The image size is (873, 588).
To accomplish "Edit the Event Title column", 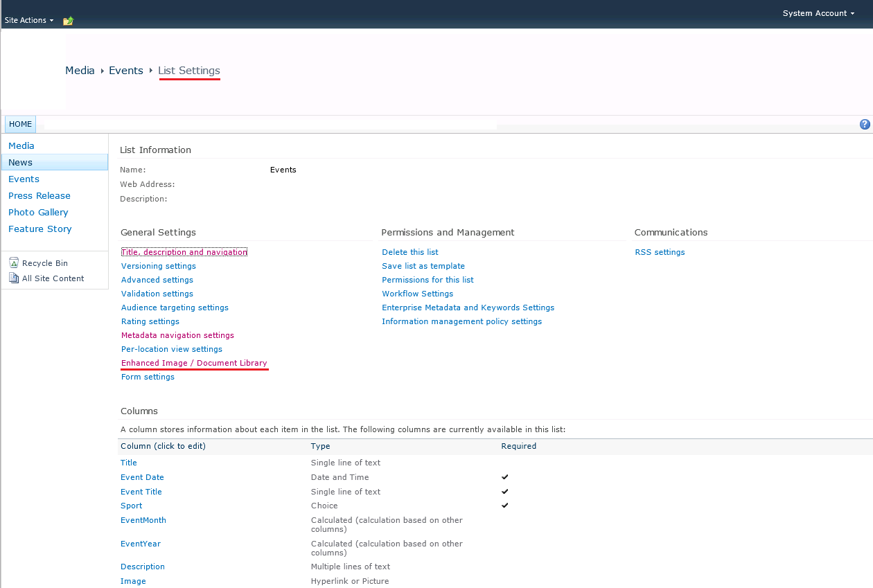I will tap(141, 492).
